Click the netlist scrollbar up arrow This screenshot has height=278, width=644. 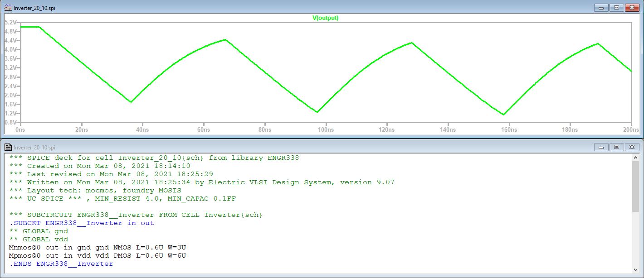pos(636,158)
